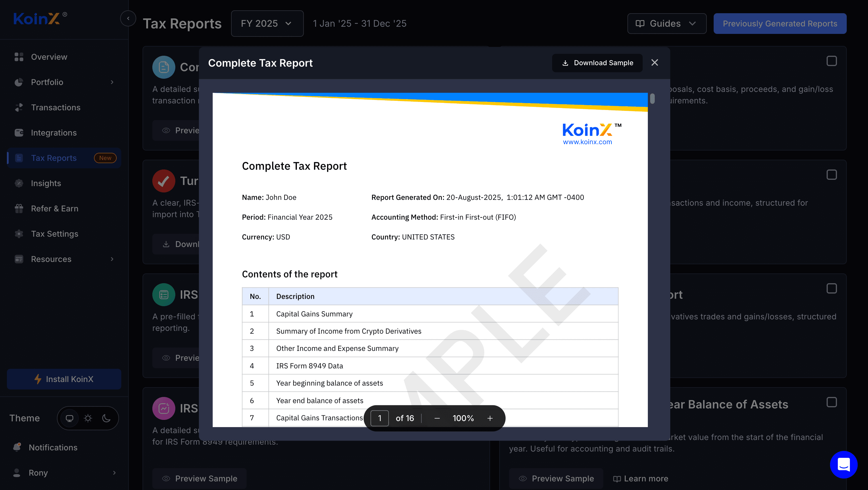The image size is (868, 490).
Task: Click the PDF preview scrollbar thumb
Action: pos(652,99)
